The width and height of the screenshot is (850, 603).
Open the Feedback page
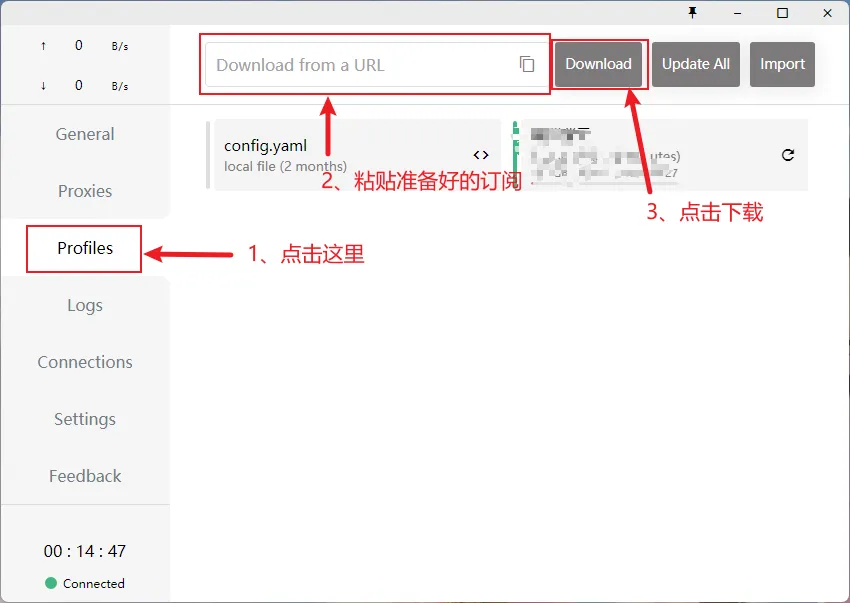tap(84, 476)
